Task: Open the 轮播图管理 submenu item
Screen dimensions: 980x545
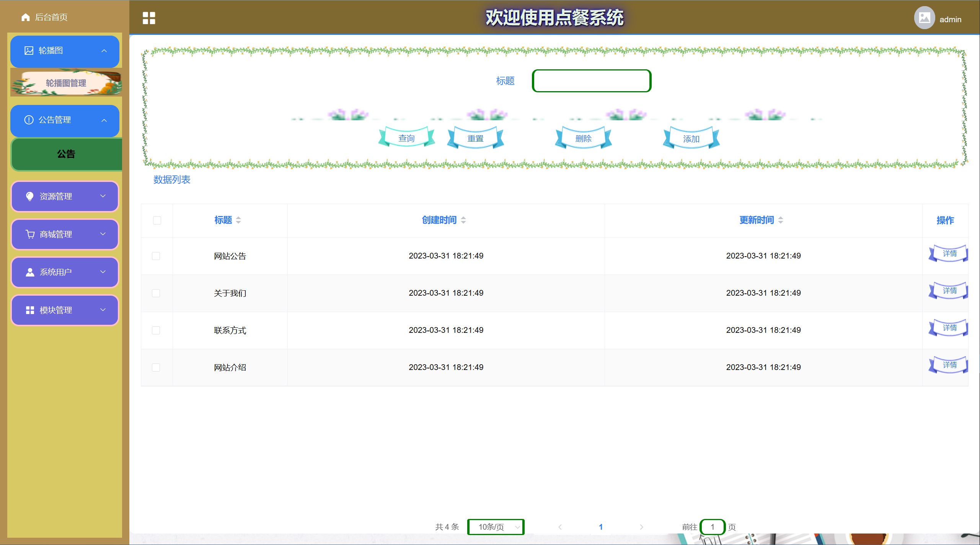Action: [66, 83]
